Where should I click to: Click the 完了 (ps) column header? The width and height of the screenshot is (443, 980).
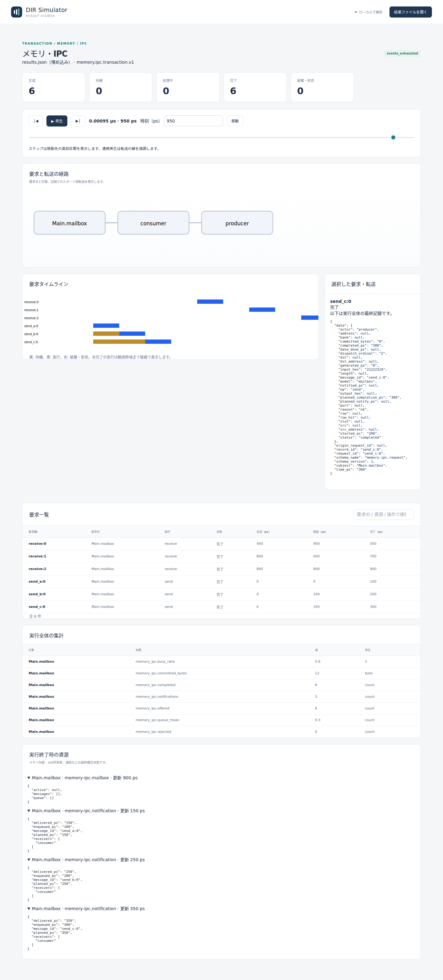pyautogui.click(x=377, y=532)
